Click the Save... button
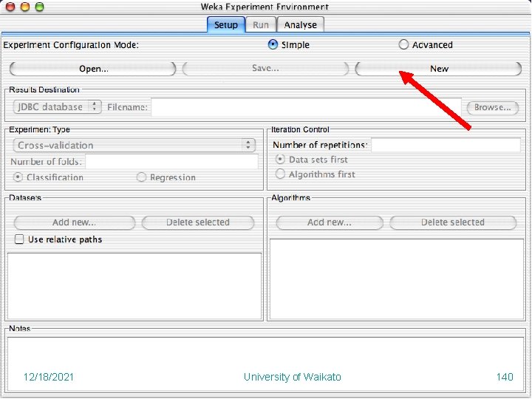This screenshot has width=532, height=399. 265,69
